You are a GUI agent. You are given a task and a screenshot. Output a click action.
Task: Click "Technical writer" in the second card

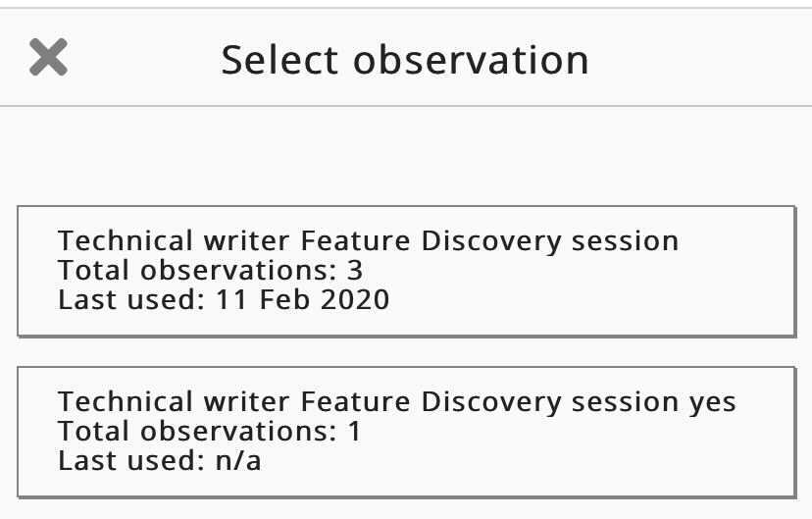pyautogui.click(x=174, y=402)
